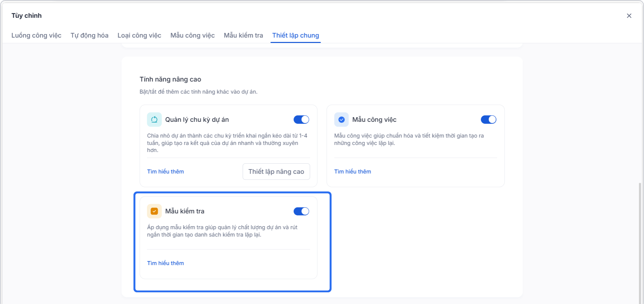Open the Mẫu kiểm tra tab
The image size is (644, 304).
243,35
